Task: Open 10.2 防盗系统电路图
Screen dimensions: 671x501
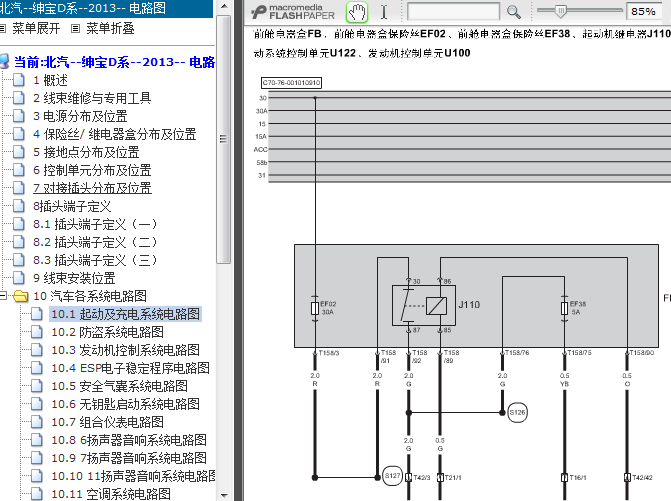Action: click(x=107, y=332)
